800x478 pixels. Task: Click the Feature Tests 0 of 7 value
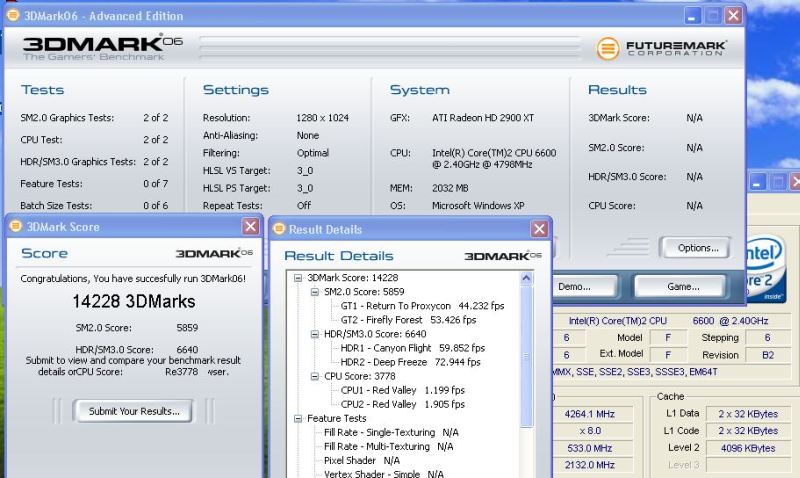click(156, 184)
